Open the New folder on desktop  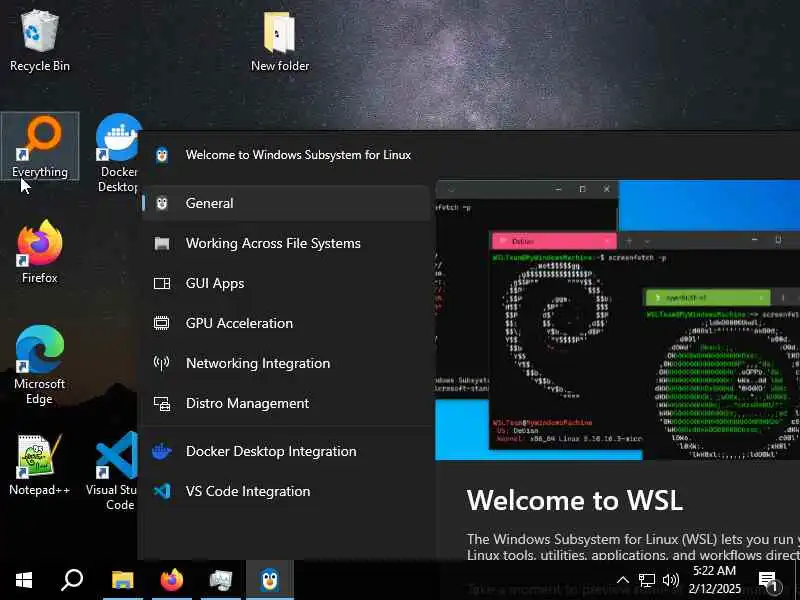(x=280, y=42)
